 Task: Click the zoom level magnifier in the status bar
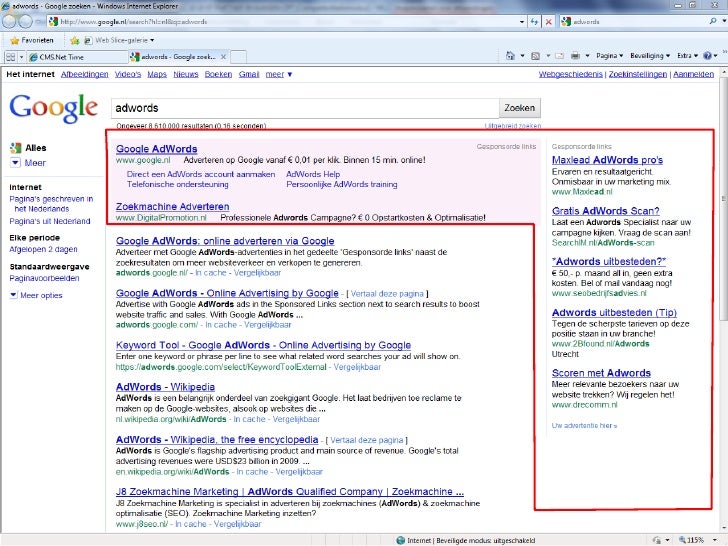point(682,540)
